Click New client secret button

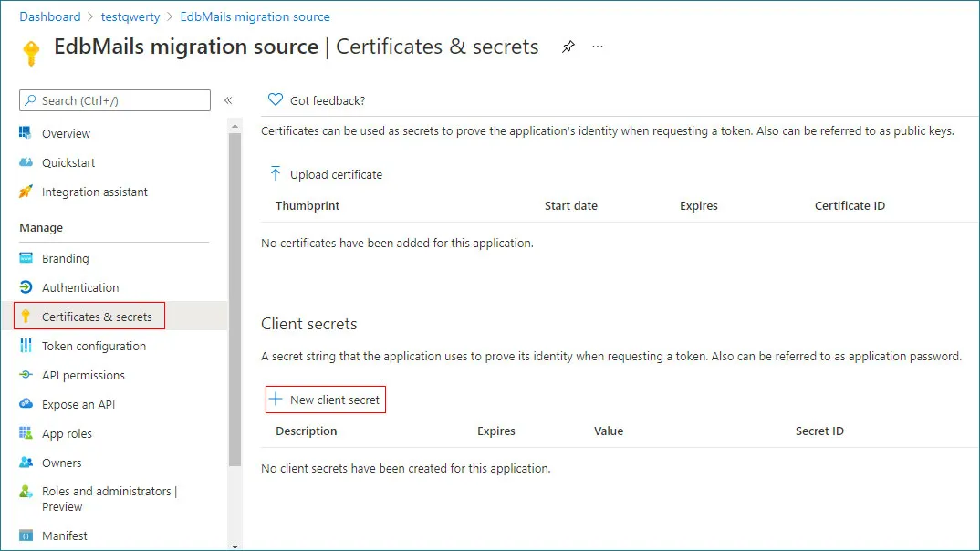tap(326, 400)
